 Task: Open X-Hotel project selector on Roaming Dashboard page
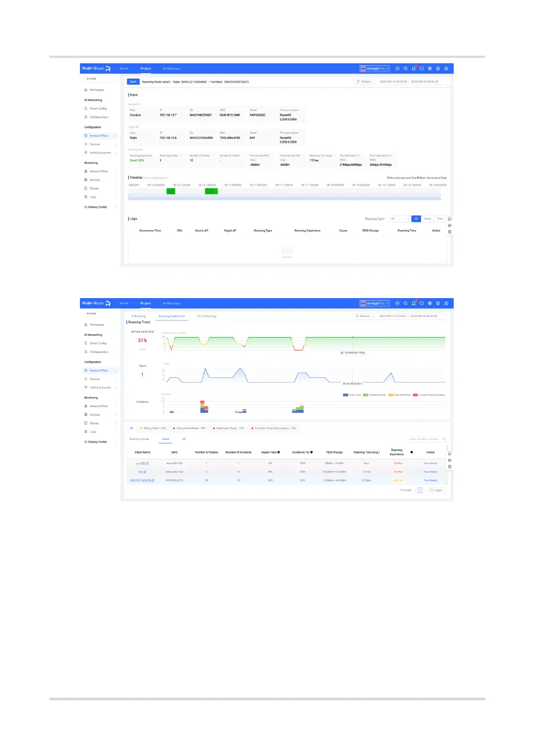[100, 313]
